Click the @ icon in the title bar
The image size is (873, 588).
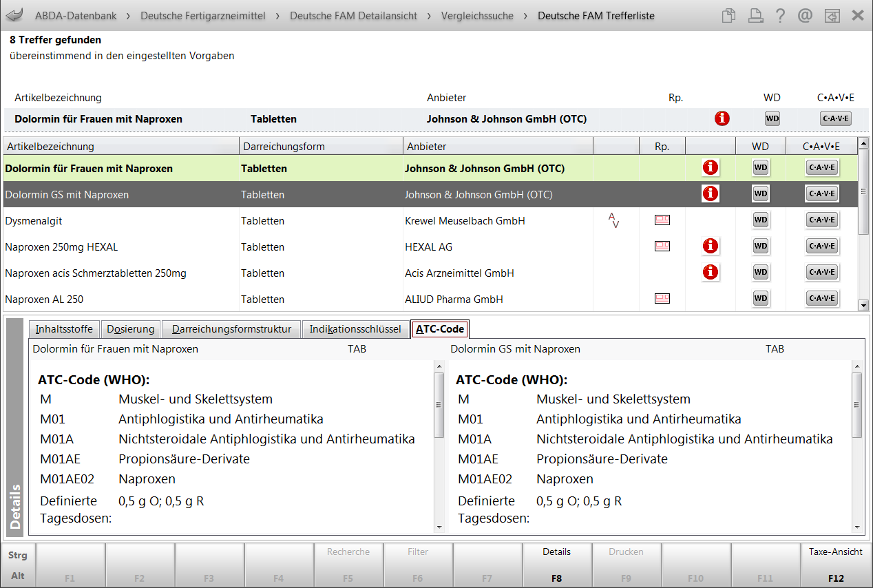(806, 15)
